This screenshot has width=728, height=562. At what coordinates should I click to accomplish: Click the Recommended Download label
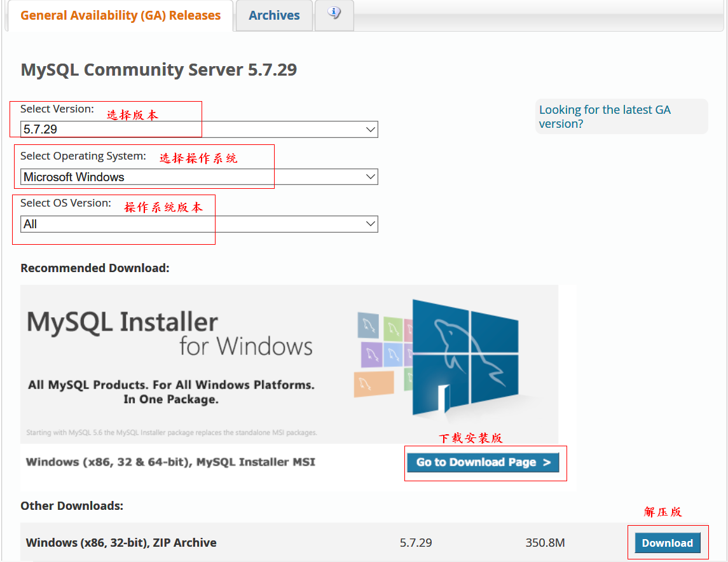coord(95,268)
